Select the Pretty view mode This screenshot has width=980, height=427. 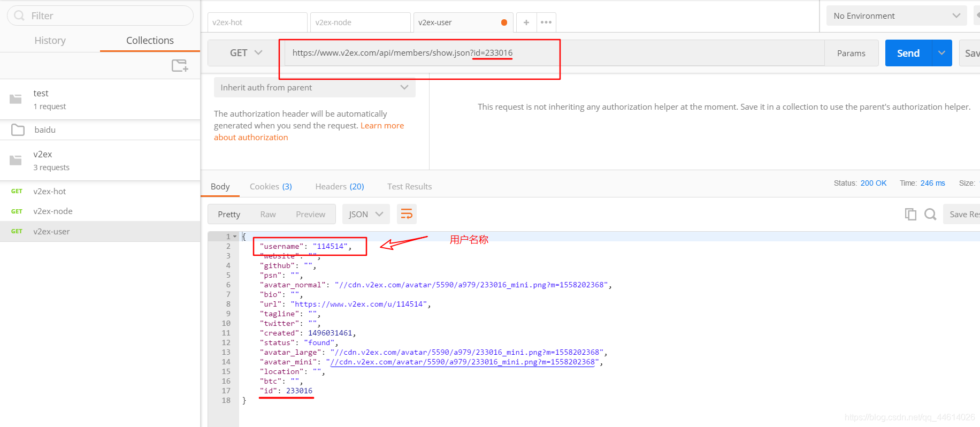tap(229, 214)
